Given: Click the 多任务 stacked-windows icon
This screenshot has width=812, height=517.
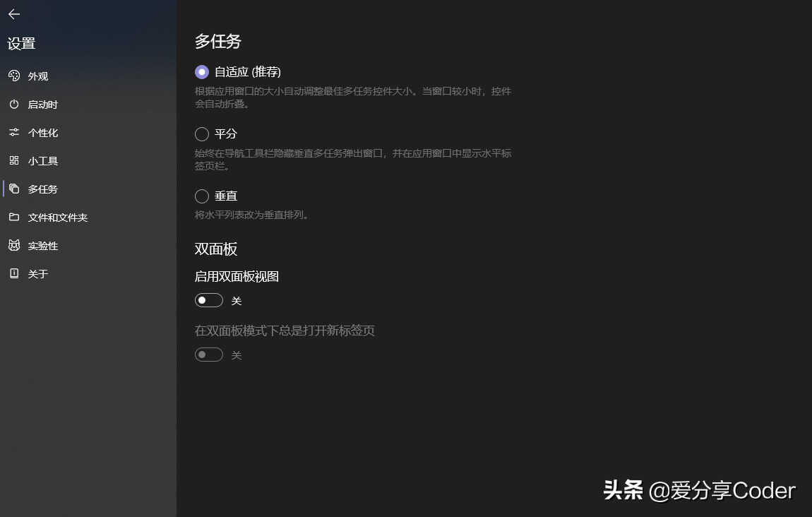Looking at the screenshot, I should [14, 189].
